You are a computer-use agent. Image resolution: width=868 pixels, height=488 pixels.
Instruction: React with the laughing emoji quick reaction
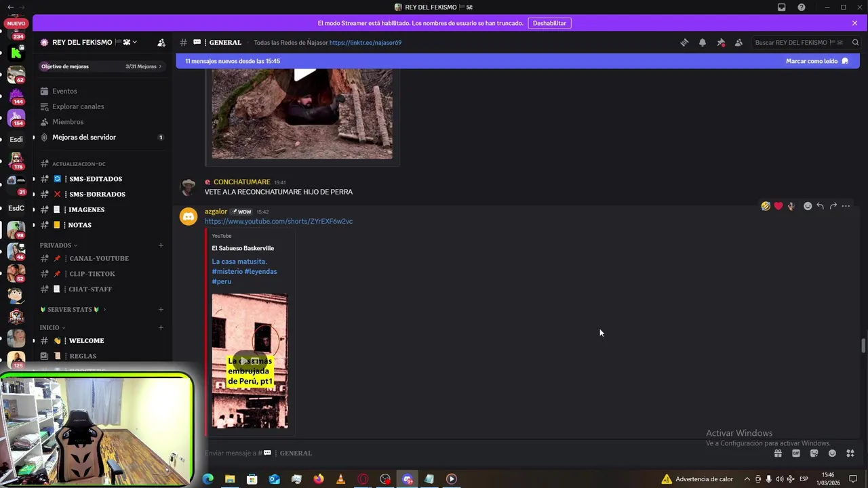click(766, 206)
